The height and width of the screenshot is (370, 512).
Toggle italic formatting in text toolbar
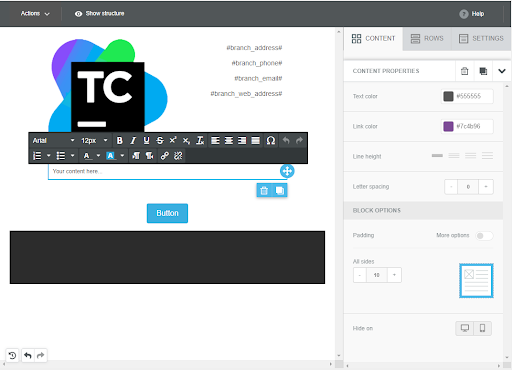pyautogui.click(x=133, y=141)
